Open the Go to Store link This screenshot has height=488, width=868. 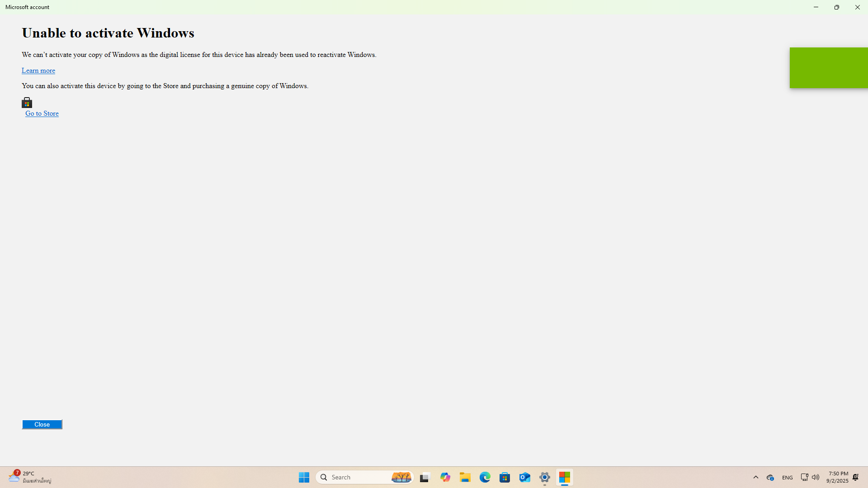pos(42,113)
